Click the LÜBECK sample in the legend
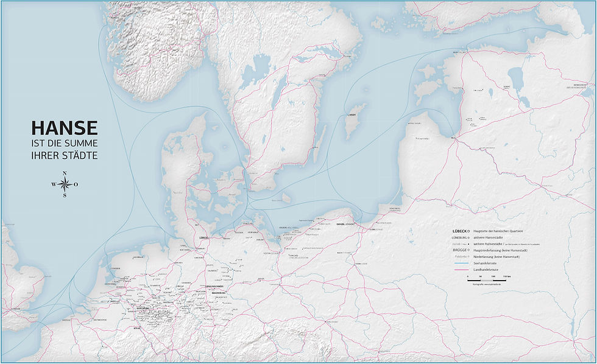The image size is (597, 364). (x=460, y=231)
